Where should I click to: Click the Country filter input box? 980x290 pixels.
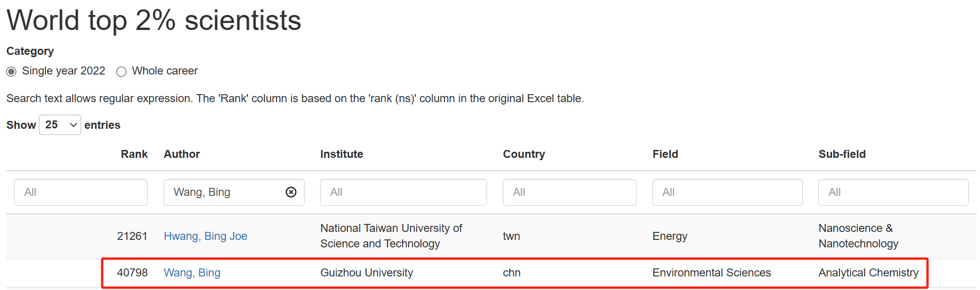tap(569, 192)
